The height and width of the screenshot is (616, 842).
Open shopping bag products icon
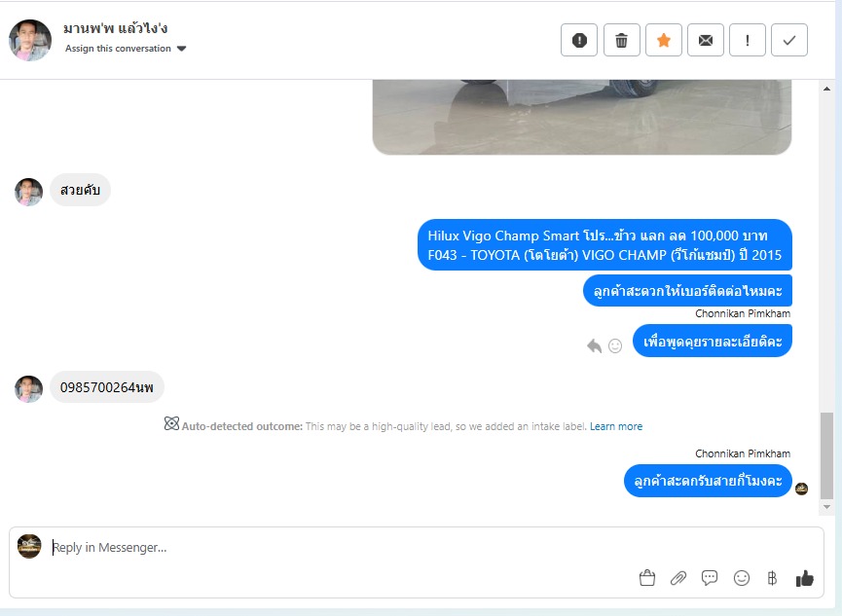647,578
